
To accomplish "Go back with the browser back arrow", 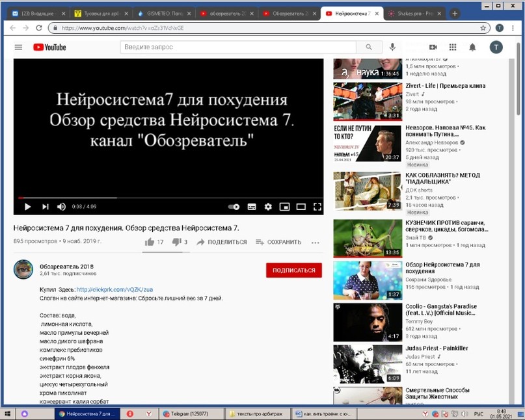I will (x=13, y=28).
